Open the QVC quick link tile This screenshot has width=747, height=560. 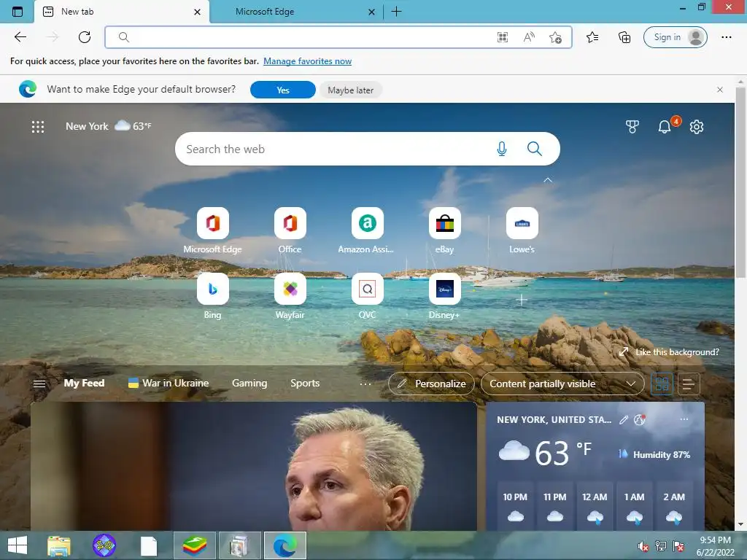(x=367, y=296)
